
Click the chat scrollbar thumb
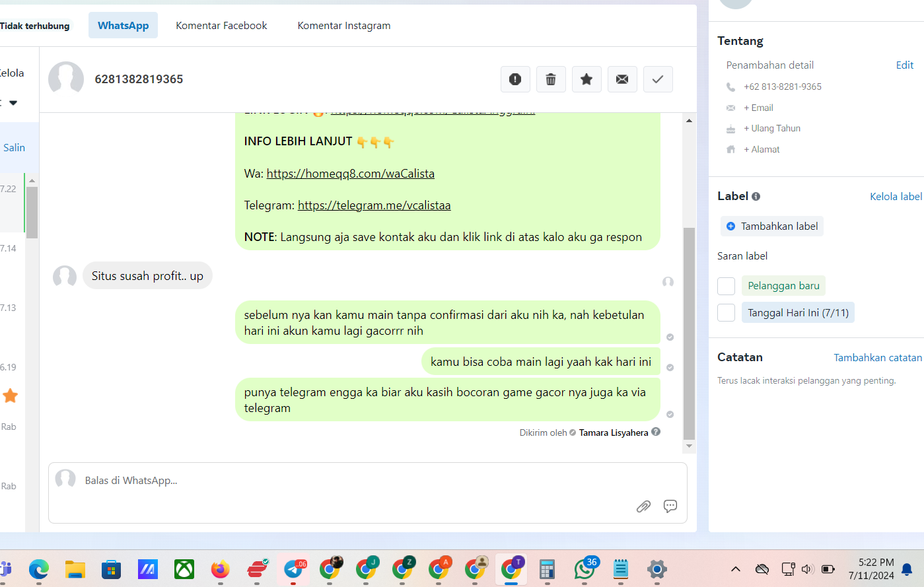[x=689, y=333]
